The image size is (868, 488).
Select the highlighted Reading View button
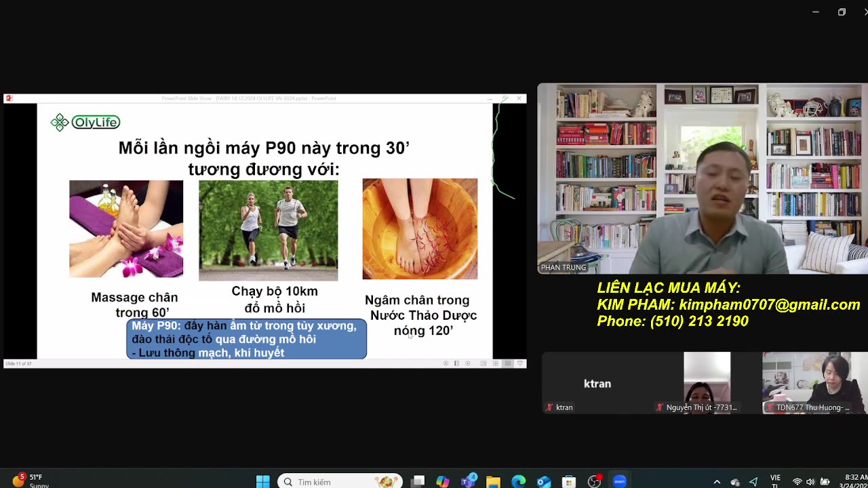[x=508, y=363]
